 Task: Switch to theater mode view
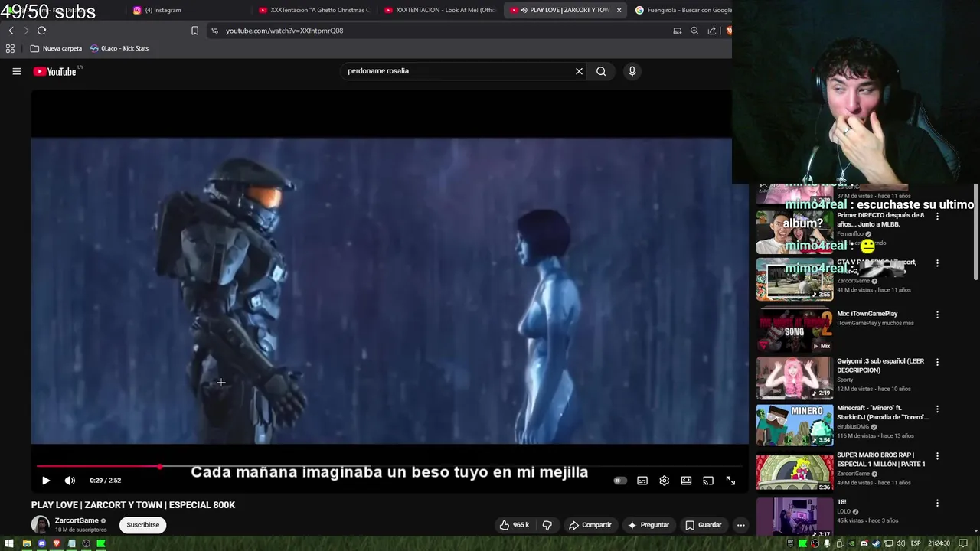(686, 481)
